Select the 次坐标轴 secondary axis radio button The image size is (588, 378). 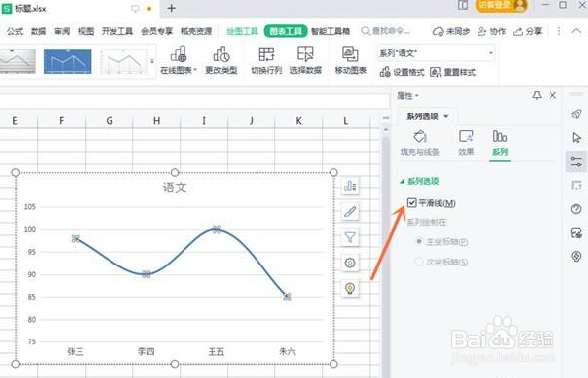tap(419, 262)
